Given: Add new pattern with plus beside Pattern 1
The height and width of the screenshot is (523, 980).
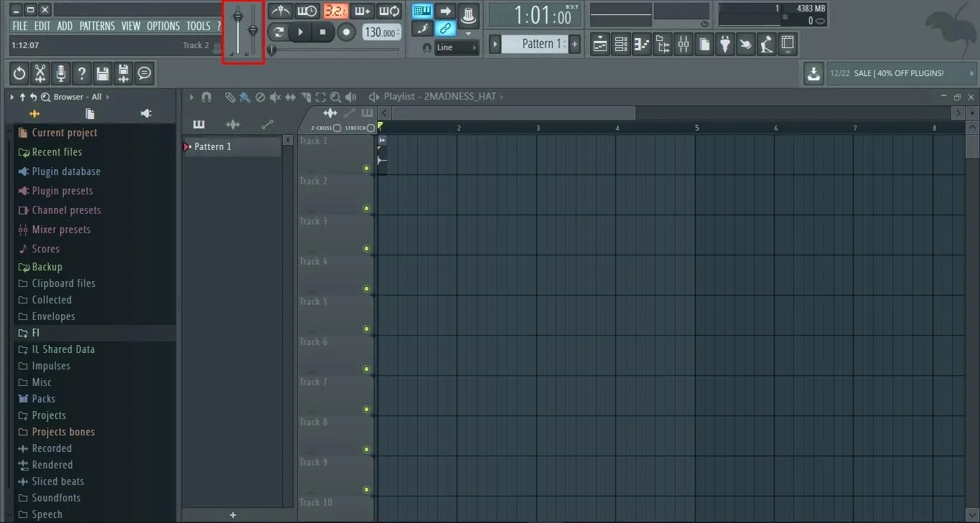Looking at the screenshot, I should [x=574, y=44].
